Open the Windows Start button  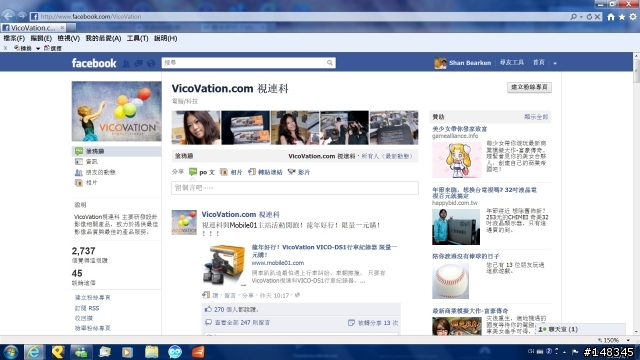click(x=11, y=352)
